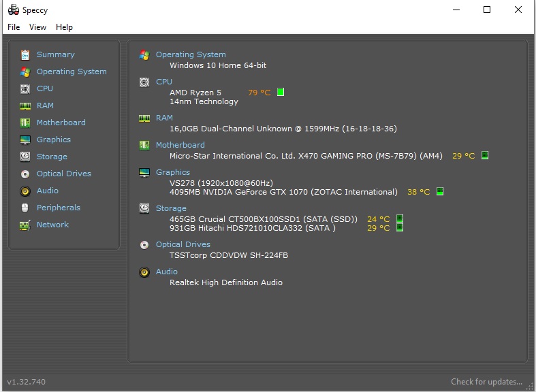
Task: Click the TSSTcorp CDDVDW SH-224FB text
Action: click(229, 255)
